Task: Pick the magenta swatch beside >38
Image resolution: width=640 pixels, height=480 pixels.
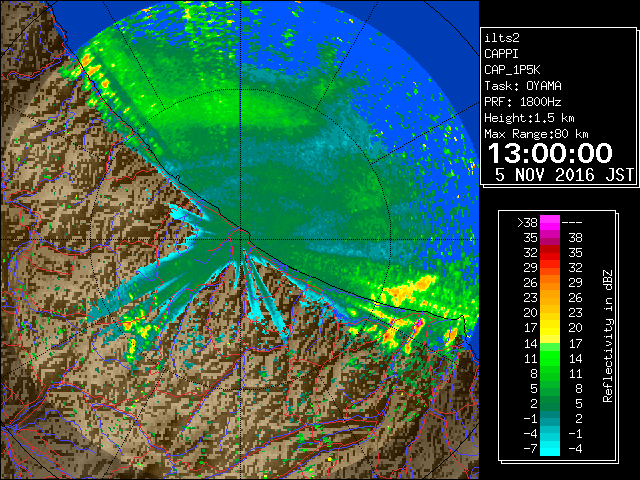Action: pos(550,223)
